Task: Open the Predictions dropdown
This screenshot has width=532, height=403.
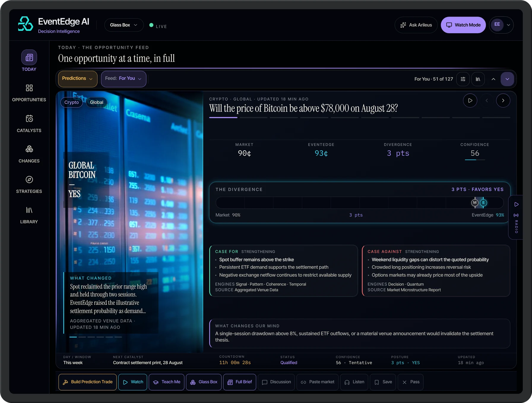Action: [77, 79]
